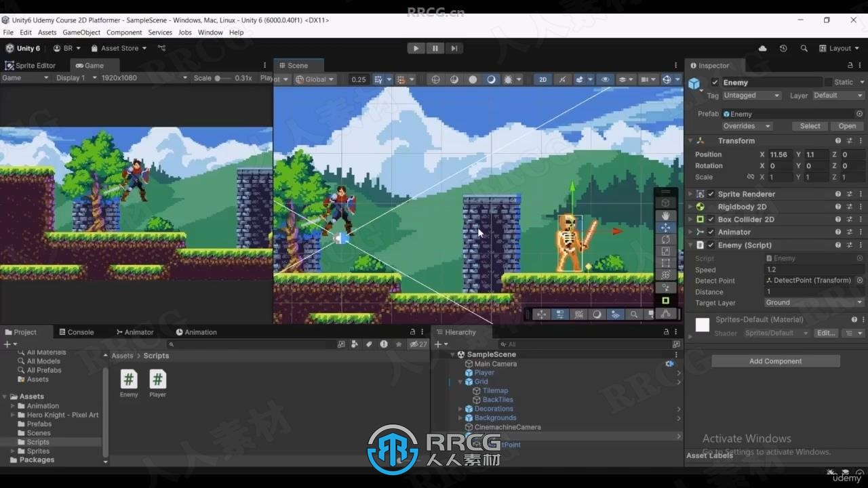Screen dimensions: 868x488
Task: Toggle the Static checkbox
Action: 828,82
